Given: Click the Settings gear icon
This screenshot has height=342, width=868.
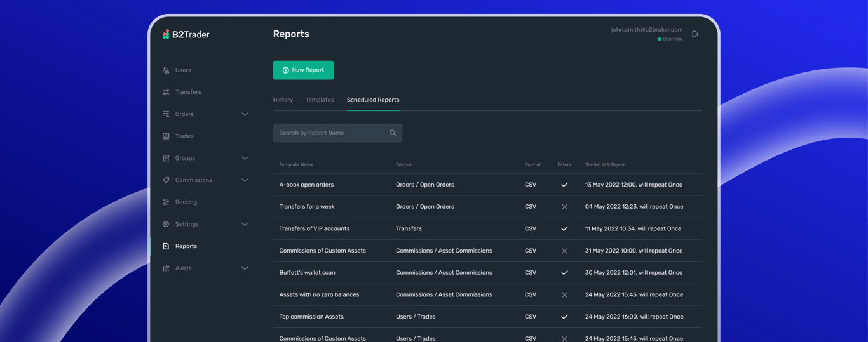Looking at the screenshot, I should click(166, 225).
